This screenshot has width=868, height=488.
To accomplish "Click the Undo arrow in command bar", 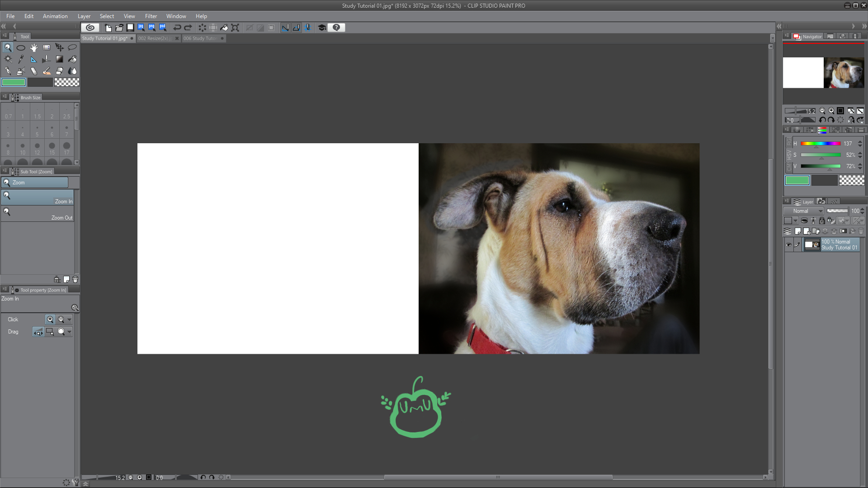I will (177, 28).
